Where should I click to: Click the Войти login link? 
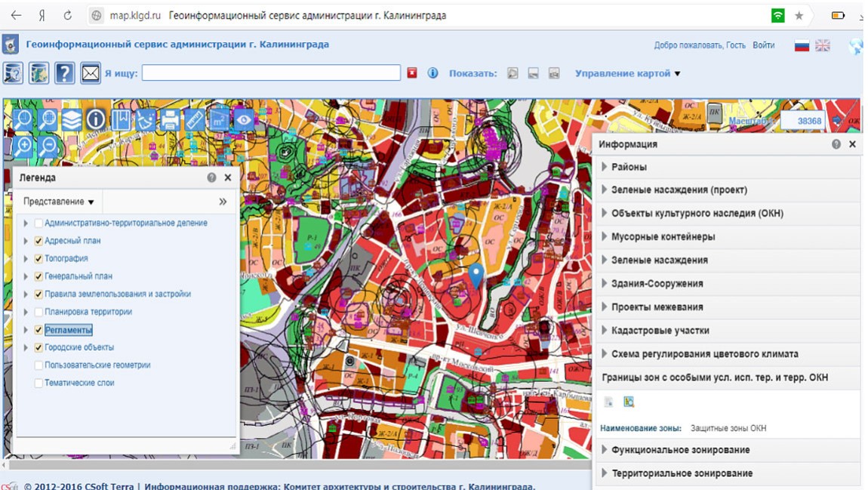[x=763, y=45]
